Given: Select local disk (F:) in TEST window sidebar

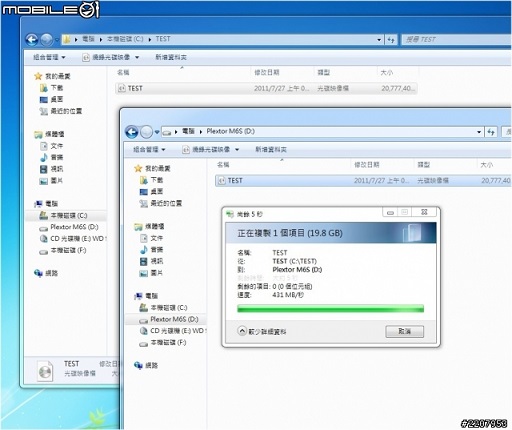Looking at the screenshot, I should pos(63,250).
